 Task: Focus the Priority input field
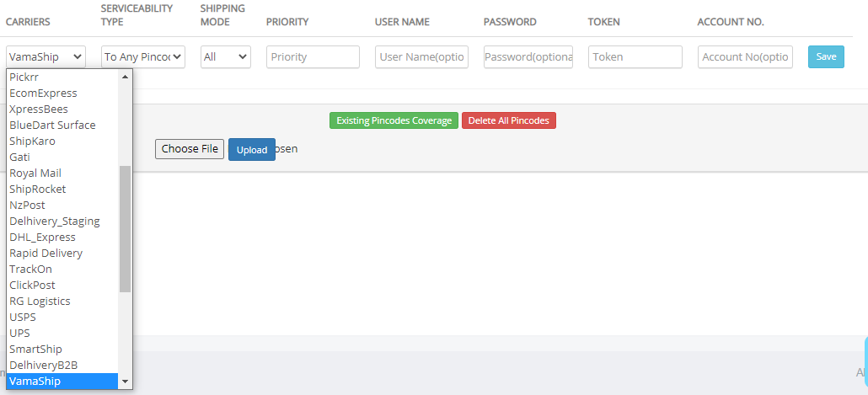click(313, 56)
